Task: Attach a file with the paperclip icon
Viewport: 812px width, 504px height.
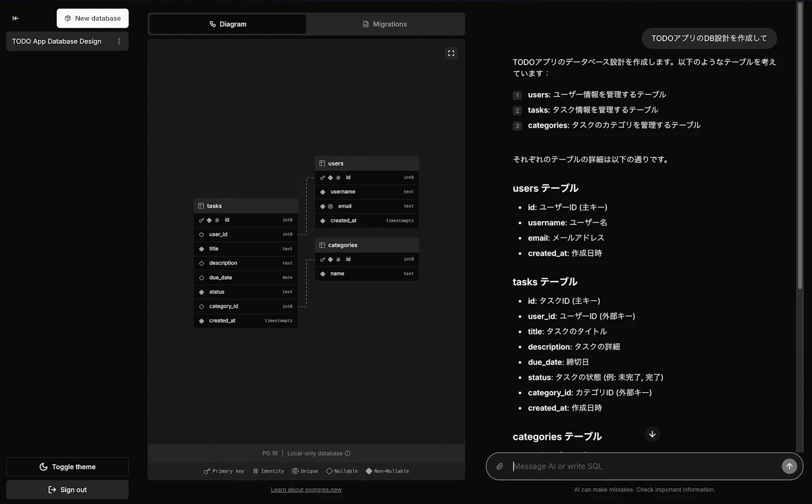Action: [500, 466]
